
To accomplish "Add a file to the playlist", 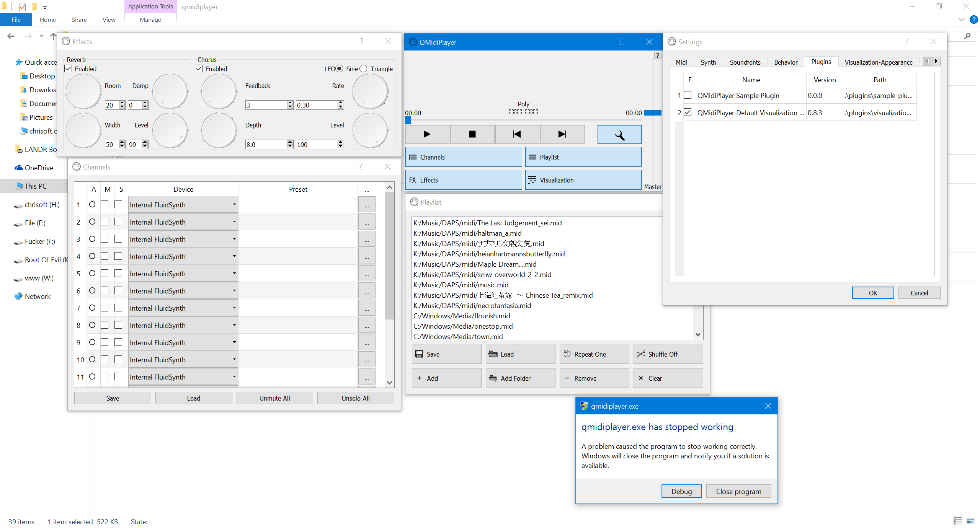I will tap(446, 378).
